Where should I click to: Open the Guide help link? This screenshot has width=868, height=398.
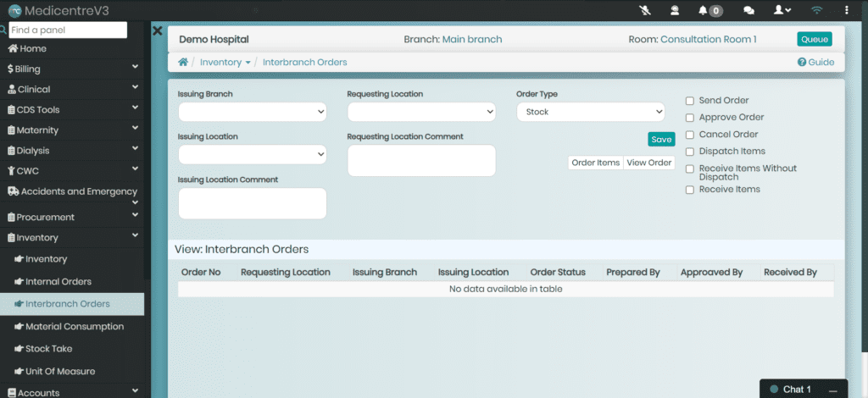(815, 63)
